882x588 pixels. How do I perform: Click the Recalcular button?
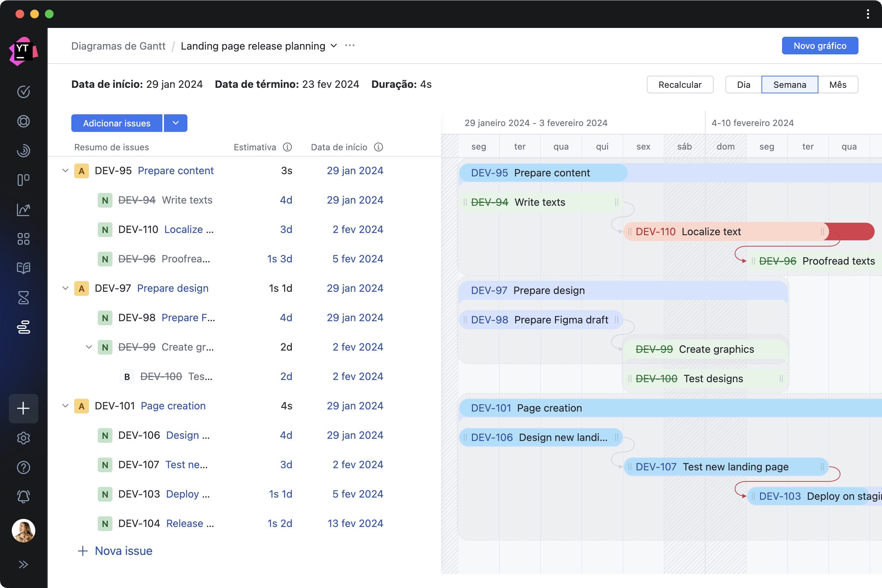680,84
